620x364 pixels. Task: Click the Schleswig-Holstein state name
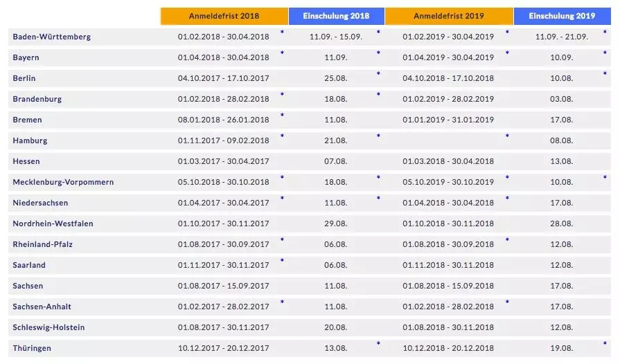[x=48, y=327]
